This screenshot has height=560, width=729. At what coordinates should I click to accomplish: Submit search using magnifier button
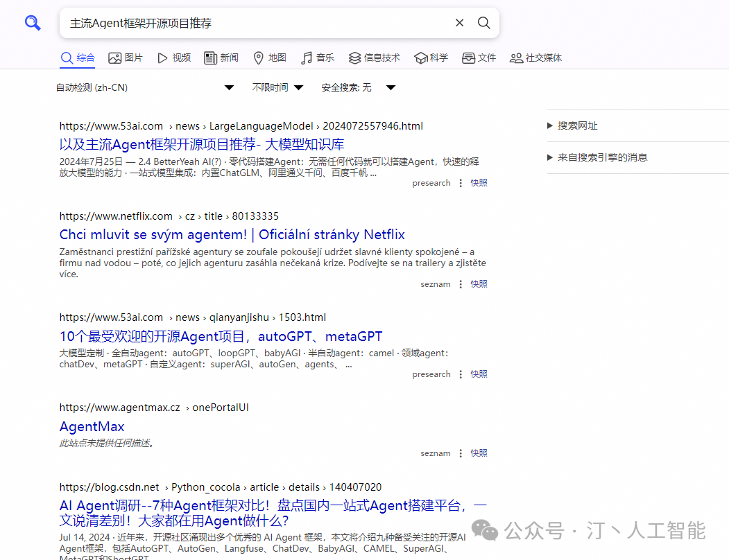[484, 23]
